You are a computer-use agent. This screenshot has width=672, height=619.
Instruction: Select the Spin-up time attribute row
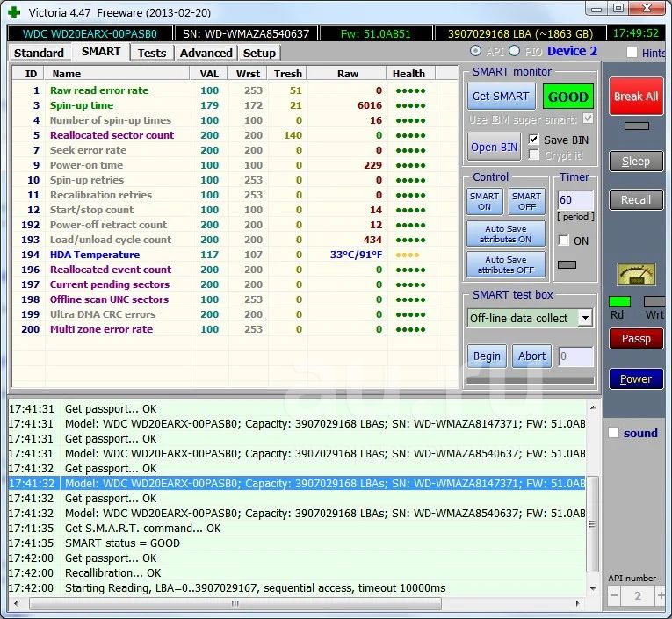point(235,105)
